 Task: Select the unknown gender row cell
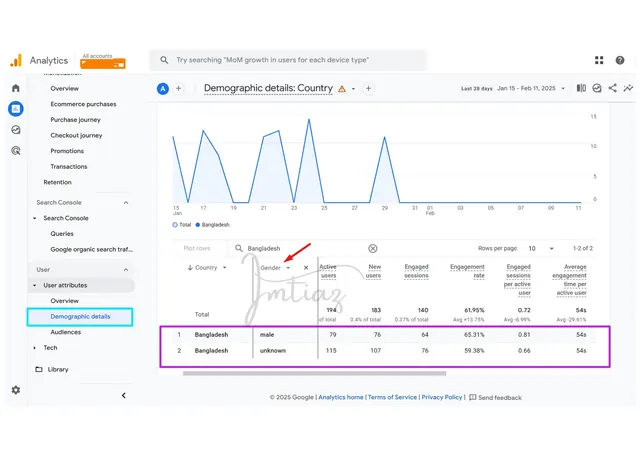273,350
